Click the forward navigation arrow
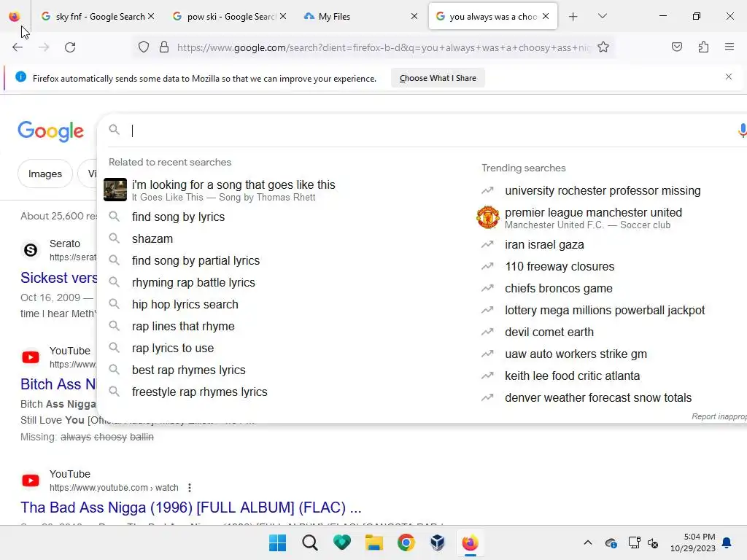747x560 pixels. pos(44,47)
